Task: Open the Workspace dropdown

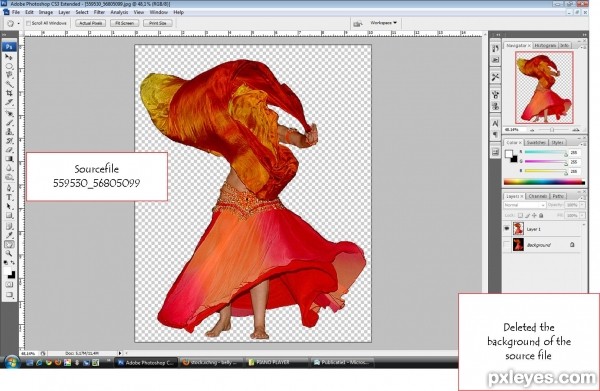Action: pos(383,23)
